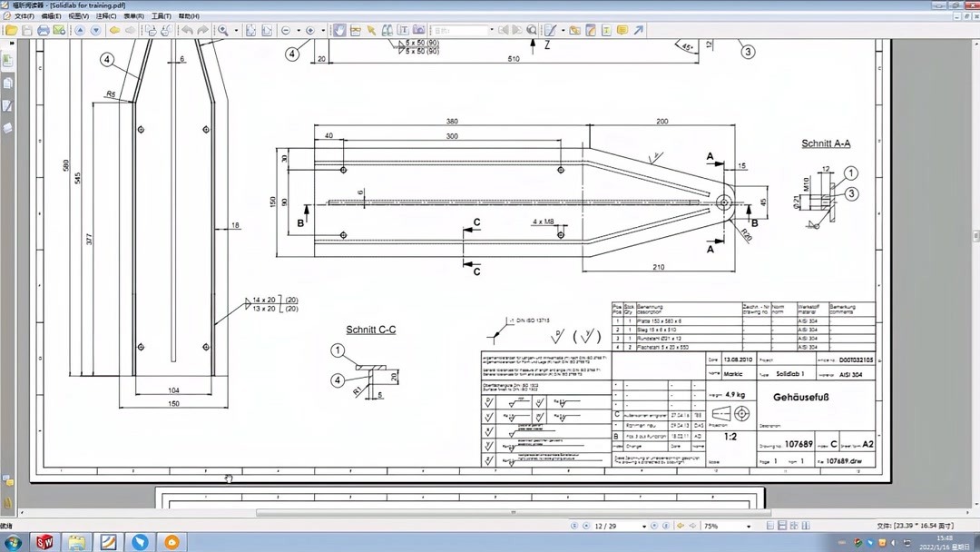980x552 pixels.
Task: Open the Snapshot tool
Action: coord(417,30)
